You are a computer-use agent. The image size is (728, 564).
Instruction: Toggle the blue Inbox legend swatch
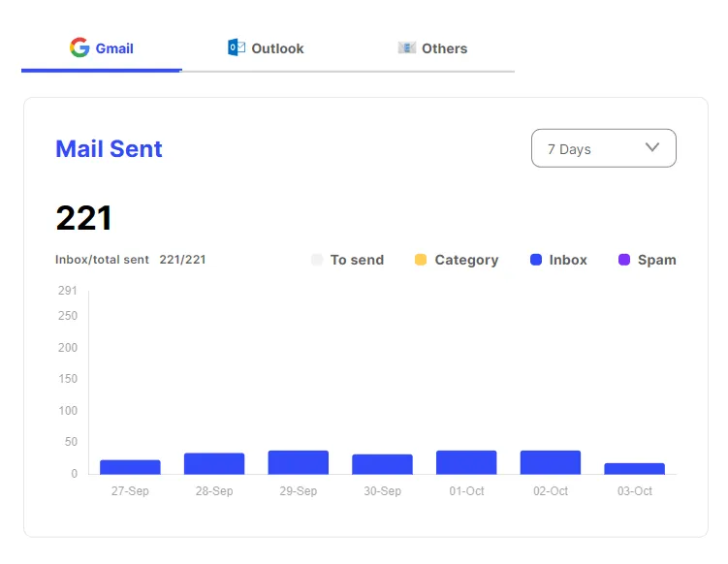[x=536, y=260]
